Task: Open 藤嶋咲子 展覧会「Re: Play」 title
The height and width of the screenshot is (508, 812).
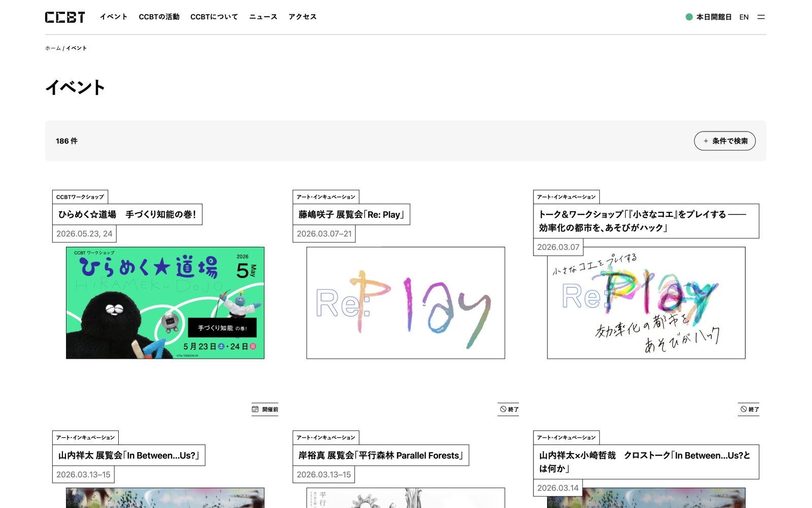Action: coord(351,214)
